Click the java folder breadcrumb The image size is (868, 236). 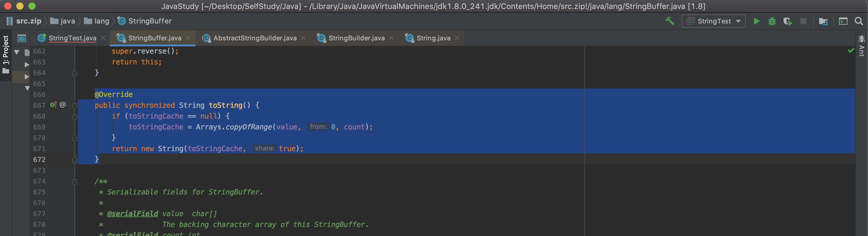[63, 21]
